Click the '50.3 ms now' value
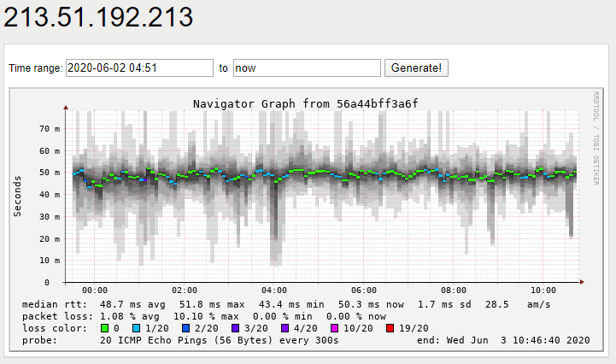The image size is (616, 364). click(x=371, y=305)
